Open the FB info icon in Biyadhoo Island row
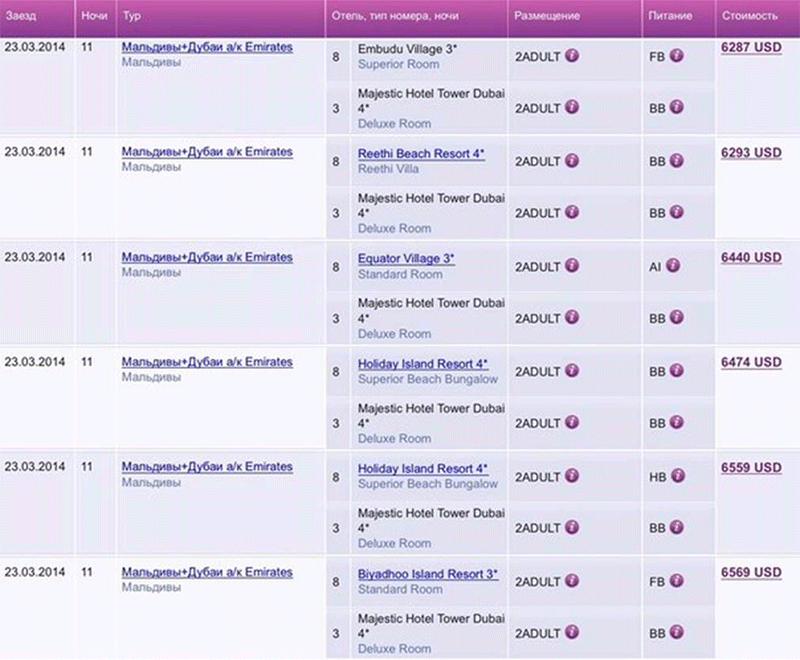 pos(676,581)
